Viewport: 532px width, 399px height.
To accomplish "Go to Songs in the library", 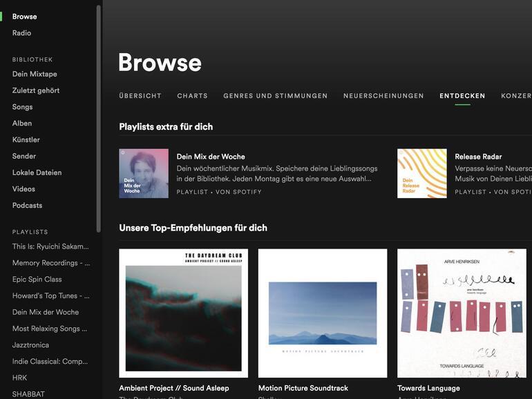I will pyautogui.click(x=22, y=107).
